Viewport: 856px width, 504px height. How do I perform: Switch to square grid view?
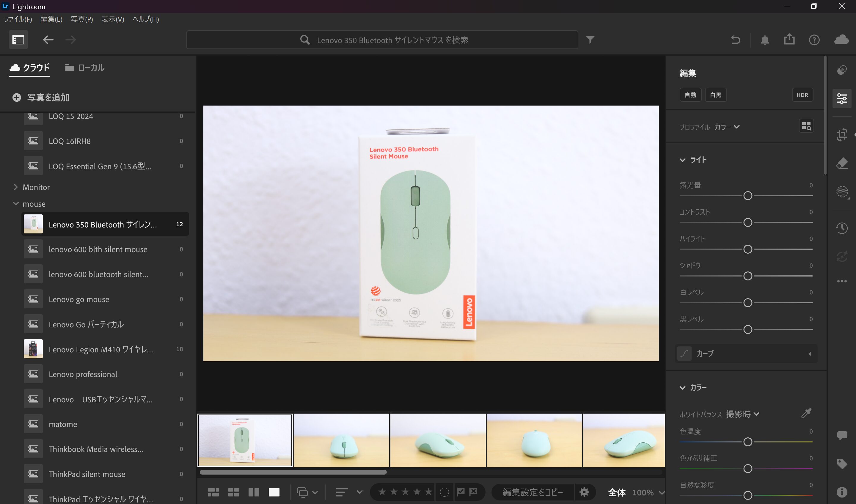233,492
